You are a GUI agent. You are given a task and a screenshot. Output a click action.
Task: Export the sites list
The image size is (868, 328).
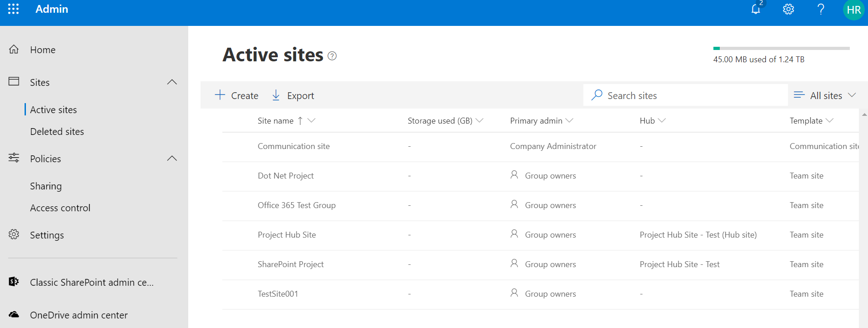coord(293,95)
